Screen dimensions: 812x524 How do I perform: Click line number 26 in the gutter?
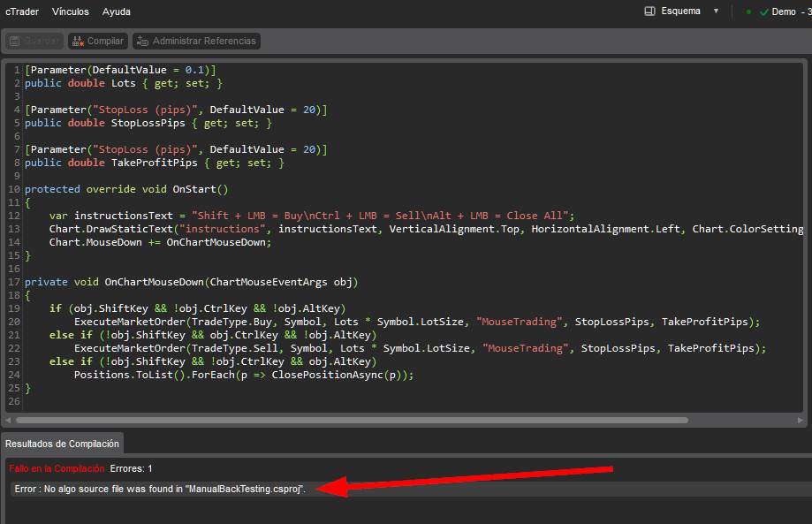(x=14, y=401)
